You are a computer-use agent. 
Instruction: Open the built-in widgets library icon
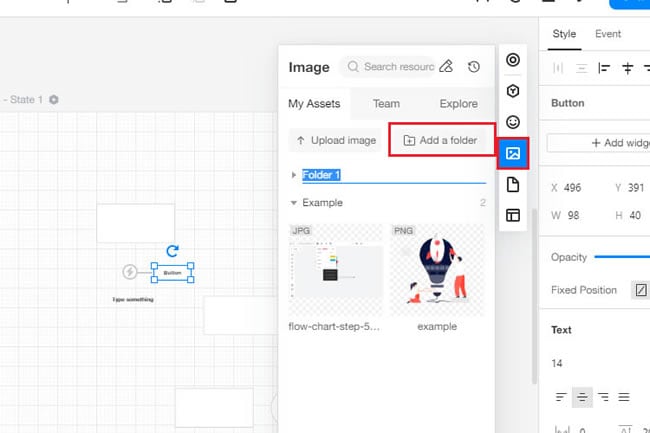tap(513, 60)
